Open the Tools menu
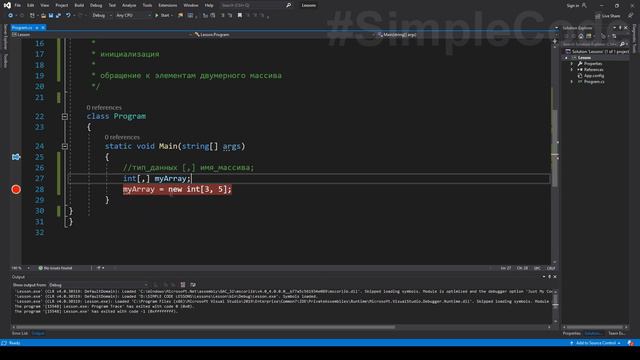Screen dimensions: 640x360 [147, 5]
